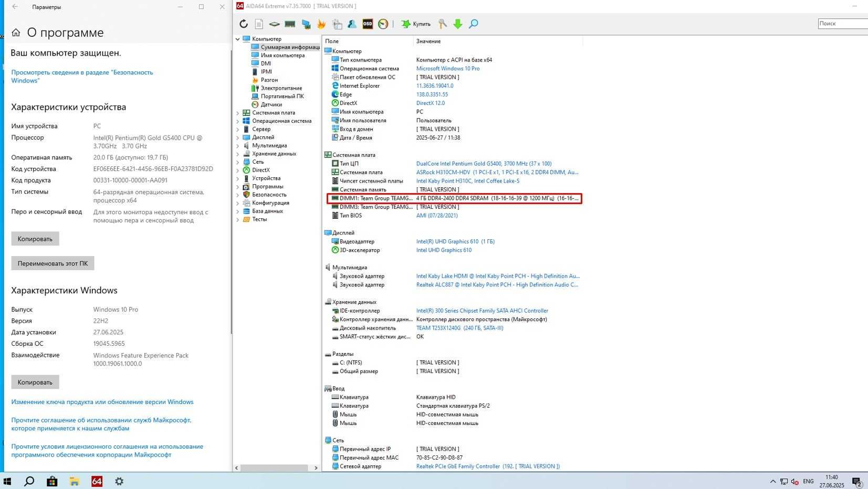The image size is (868, 489).
Task: Click the second Копировать button under Windows specs
Action: tap(35, 382)
